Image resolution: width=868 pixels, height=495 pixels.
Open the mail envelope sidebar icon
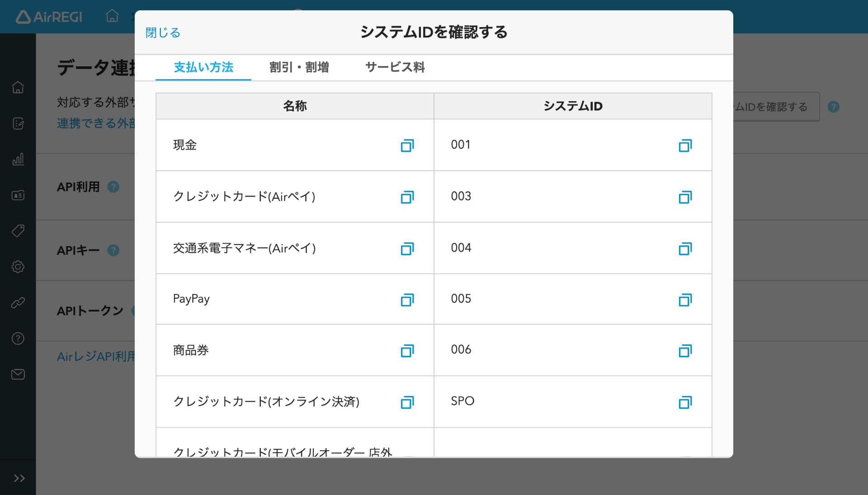click(18, 374)
